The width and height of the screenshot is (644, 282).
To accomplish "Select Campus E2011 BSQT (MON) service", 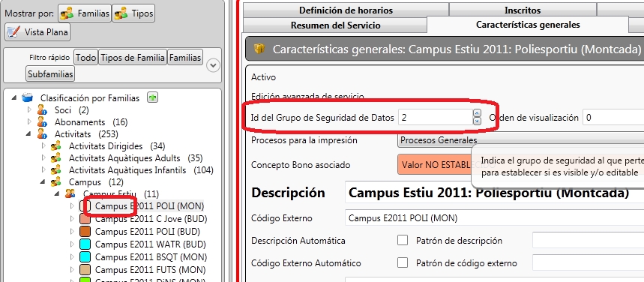I will [151, 257].
